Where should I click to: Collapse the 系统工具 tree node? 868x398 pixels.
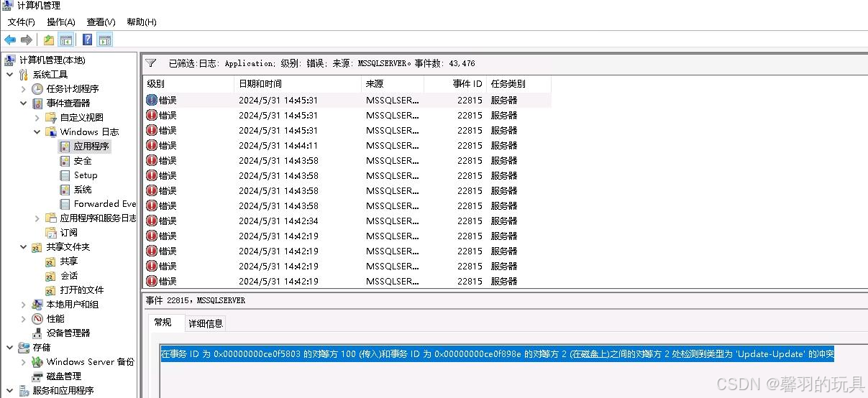point(9,75)
